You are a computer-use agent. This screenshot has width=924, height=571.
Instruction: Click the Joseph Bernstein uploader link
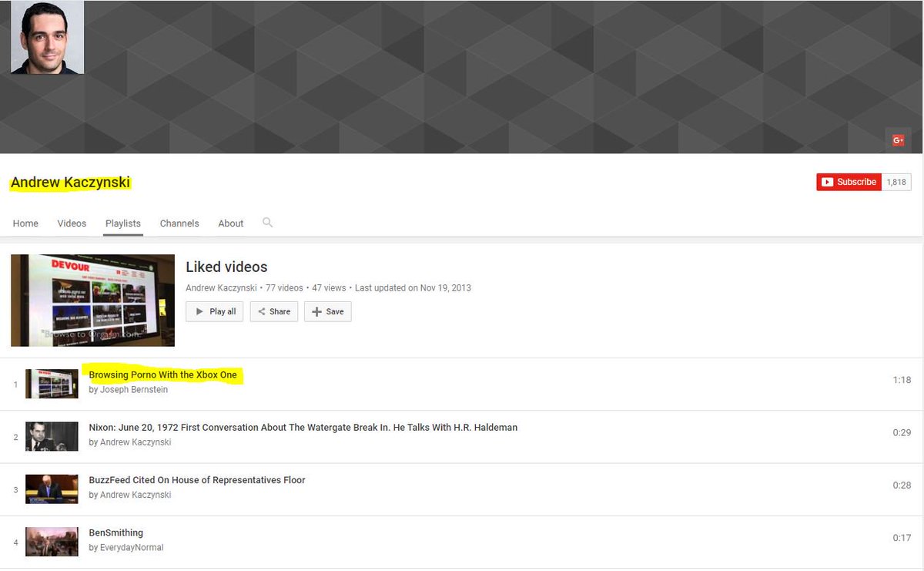(x=134, y=390)
